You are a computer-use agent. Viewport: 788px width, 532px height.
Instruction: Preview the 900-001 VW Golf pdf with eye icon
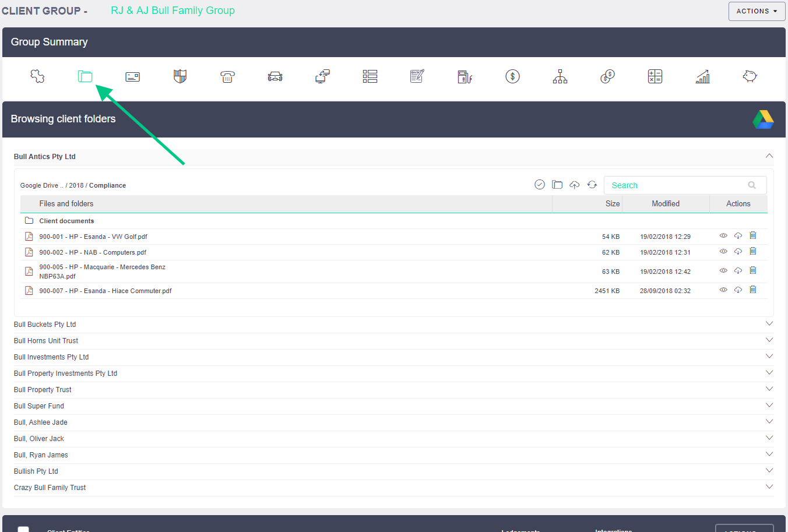click(723, 236)
